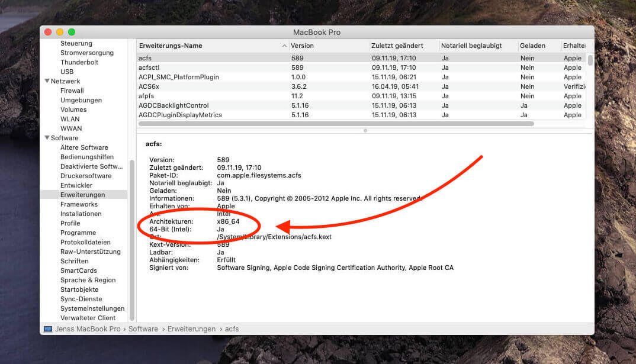The height and width of the screenshot is (364, 636).
Task: Close the MacBook Pro window
Action: click(x=48, y=32)
